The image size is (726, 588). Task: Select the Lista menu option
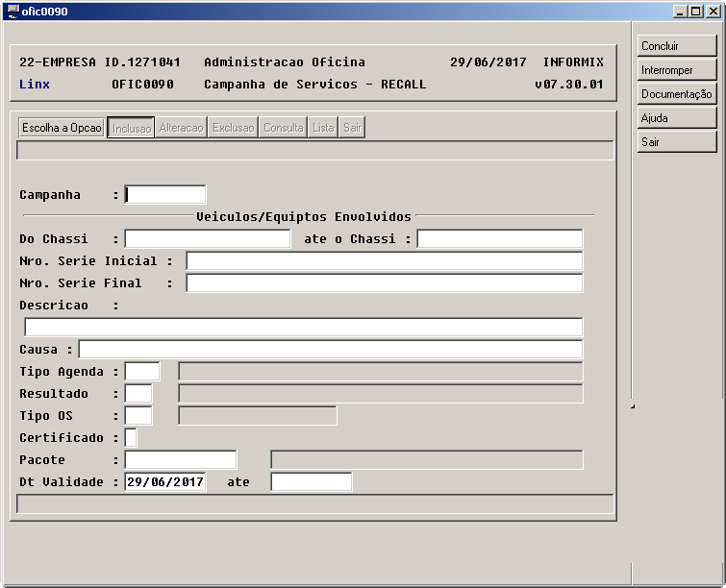323,128
